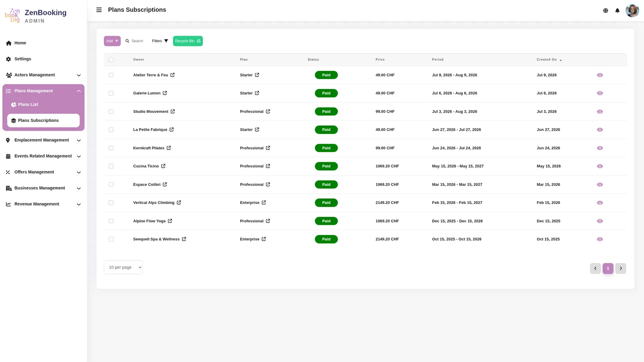
Task: Check the Kernkraft Pilates row checkbox
Action: tap(111, 148)
